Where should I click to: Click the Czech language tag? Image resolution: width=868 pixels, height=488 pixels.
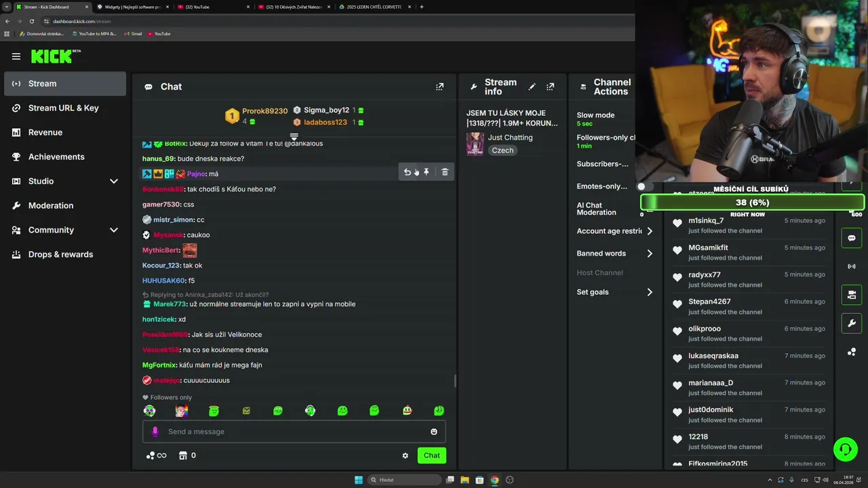(x=502, y=150)
